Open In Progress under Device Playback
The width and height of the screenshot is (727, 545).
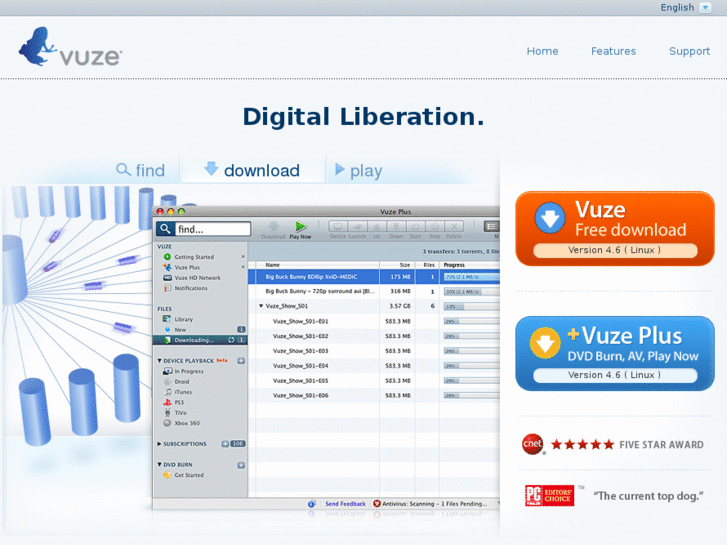click(189, 371)
